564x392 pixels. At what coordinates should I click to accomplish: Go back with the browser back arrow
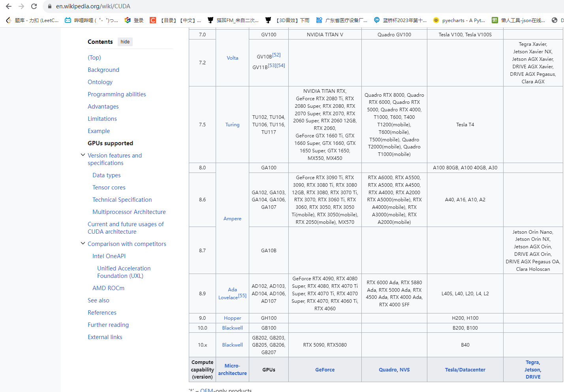9,6
